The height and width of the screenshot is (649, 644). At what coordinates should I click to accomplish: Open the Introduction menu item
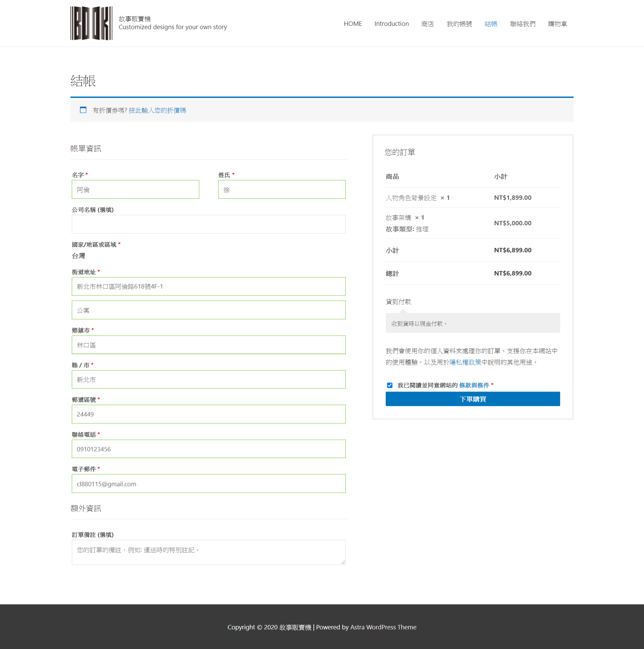pyautogui.click(x=391, y=24)
